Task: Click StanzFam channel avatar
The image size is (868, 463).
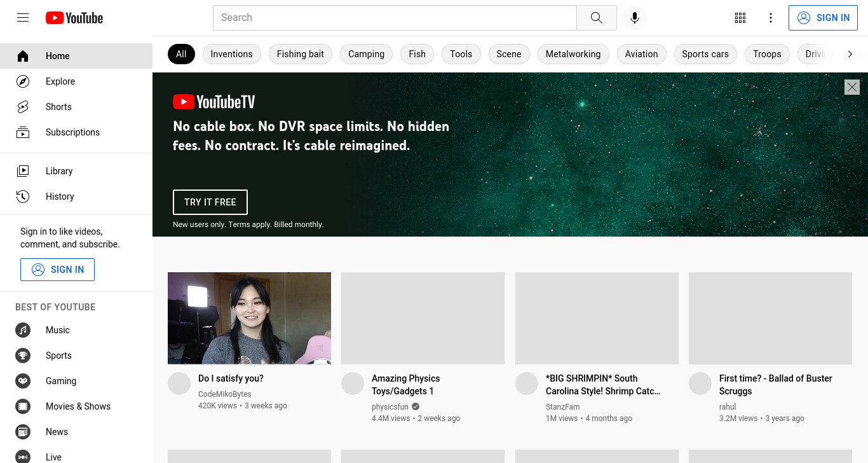Action: (527, 384)
